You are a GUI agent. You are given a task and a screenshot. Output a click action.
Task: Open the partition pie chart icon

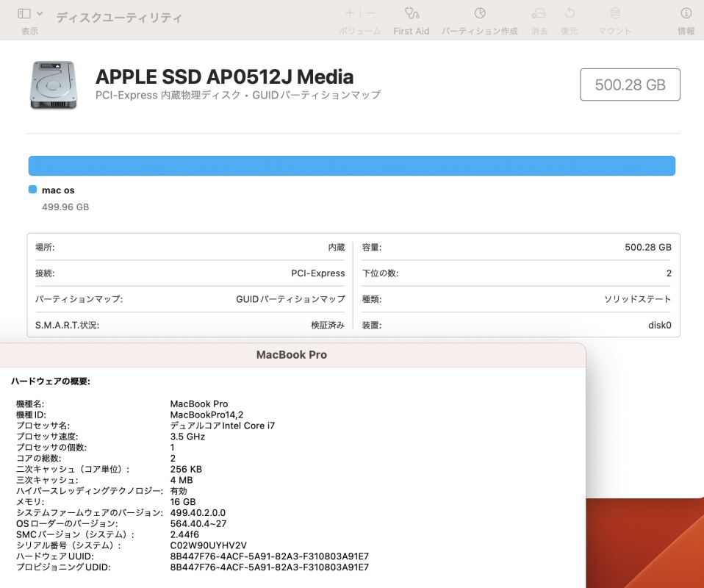tap(480, 13)
